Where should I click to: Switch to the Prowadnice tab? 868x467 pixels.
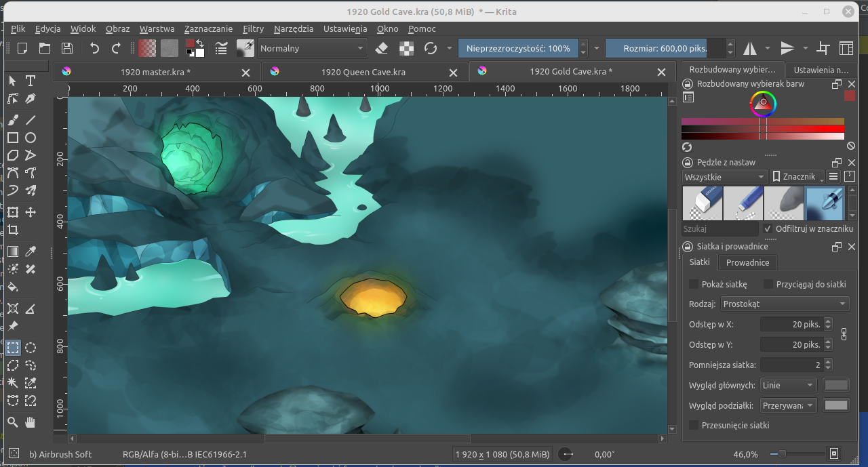pyautogui.click(x=747, y=262)
